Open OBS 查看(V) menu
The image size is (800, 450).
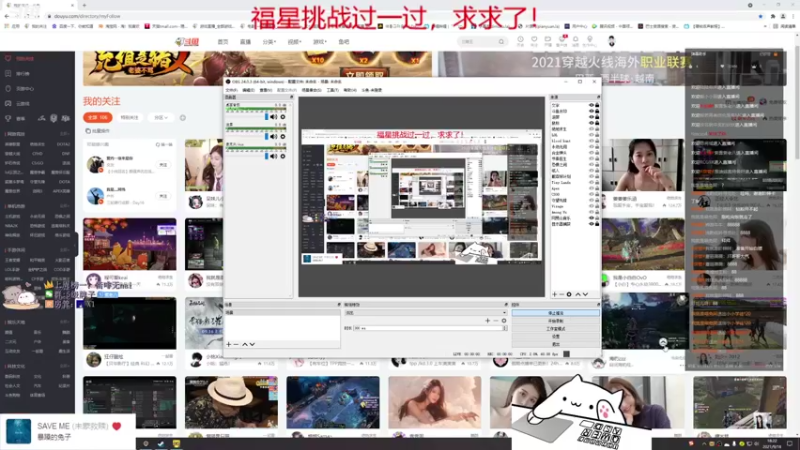pos(265,90)
